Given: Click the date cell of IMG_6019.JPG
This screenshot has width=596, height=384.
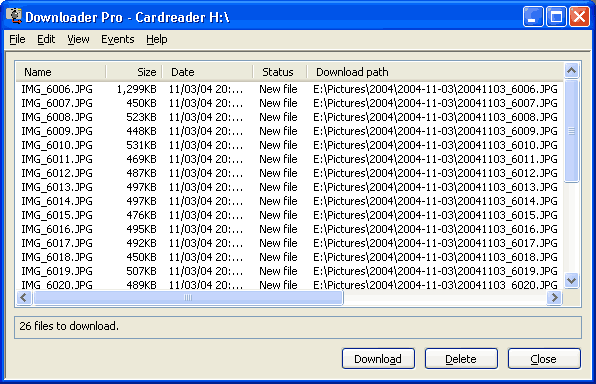Looking at the screenshot, I should click(x=206, y=271).
